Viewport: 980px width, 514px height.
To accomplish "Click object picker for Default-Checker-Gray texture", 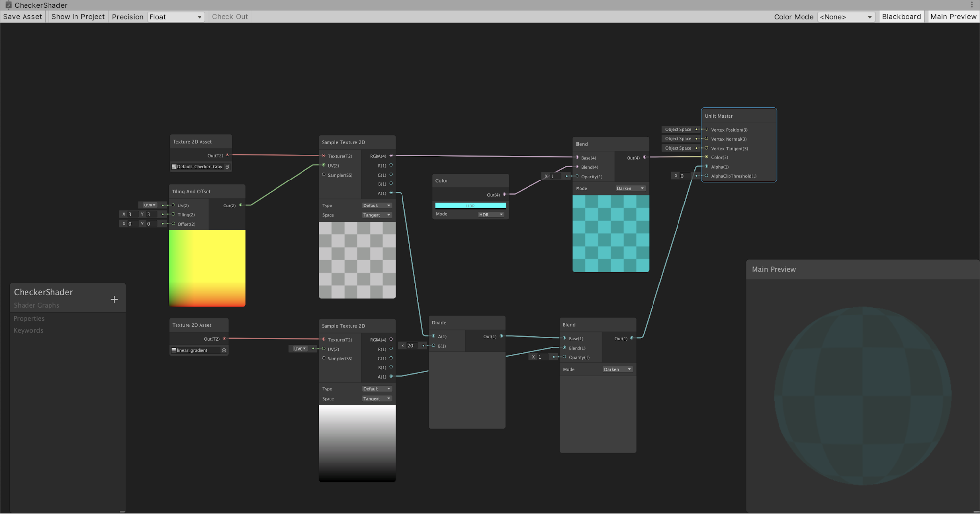I will tap(227, 167).
